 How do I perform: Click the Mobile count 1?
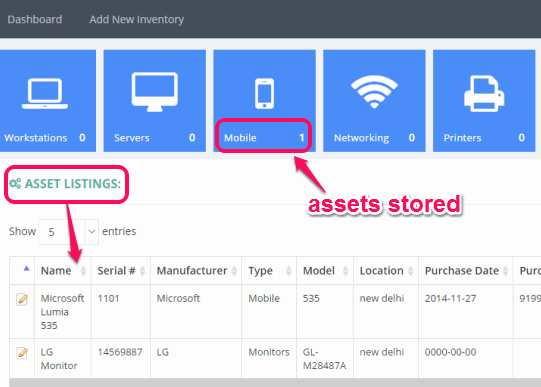pos(302,138)
